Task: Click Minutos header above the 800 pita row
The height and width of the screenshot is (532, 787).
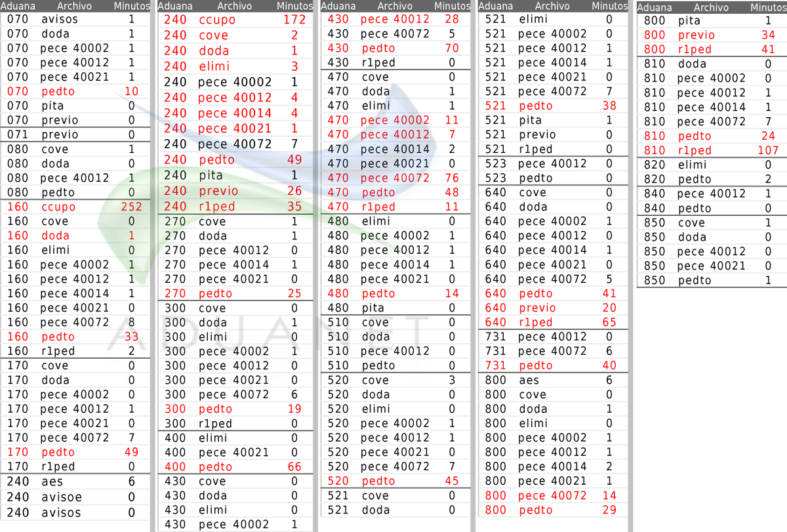Action: pos(768,8)
